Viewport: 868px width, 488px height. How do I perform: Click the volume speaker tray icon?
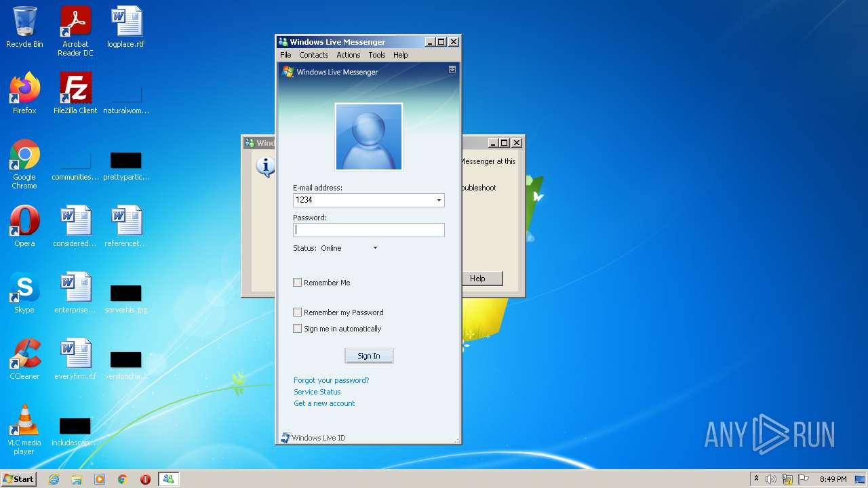[x=771, y=479]
